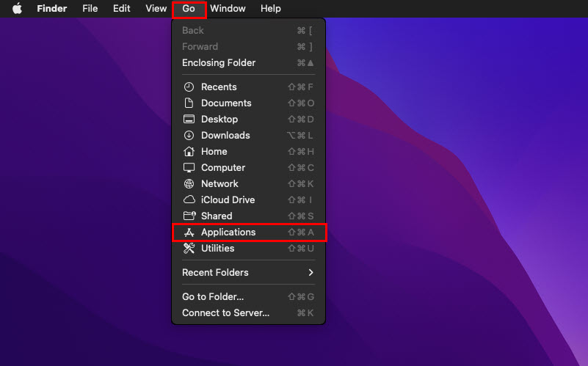Viewport: 588px width, 366px height.
Task: Open the Finder menu
Action: click(51, 8)
